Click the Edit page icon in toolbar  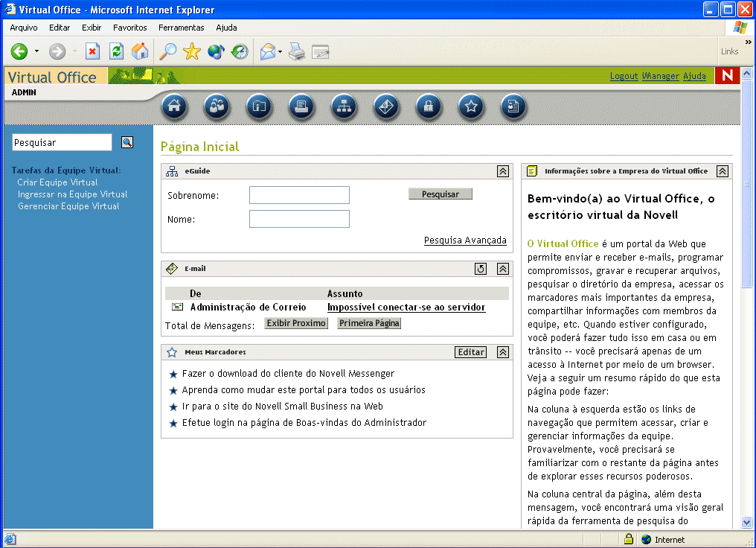pos(321,51)
